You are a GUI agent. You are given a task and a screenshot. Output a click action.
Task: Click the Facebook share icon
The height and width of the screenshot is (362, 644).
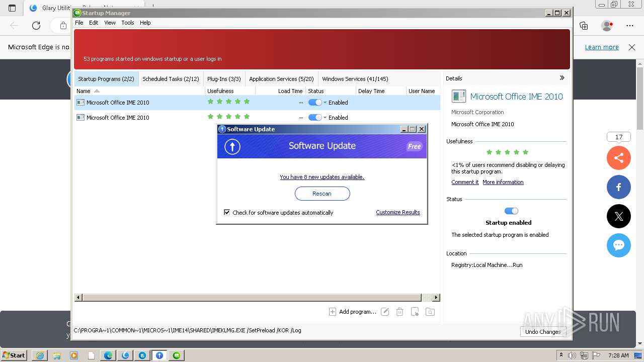619,188
